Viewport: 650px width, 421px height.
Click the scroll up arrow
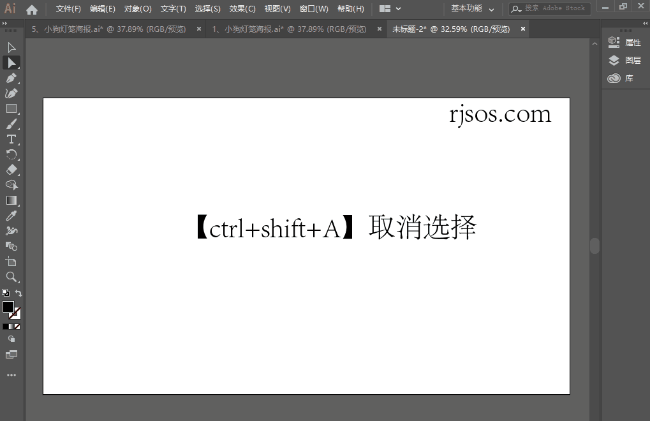(594, 44)
